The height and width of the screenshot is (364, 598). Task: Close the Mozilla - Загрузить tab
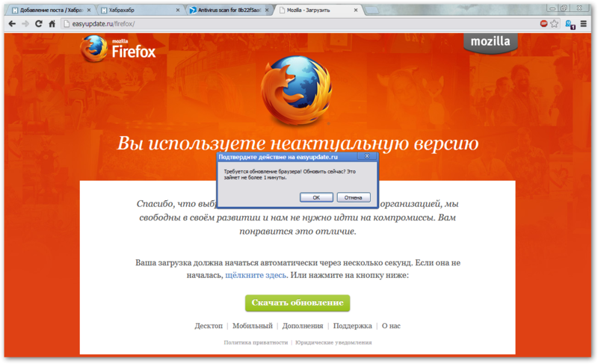356,10
